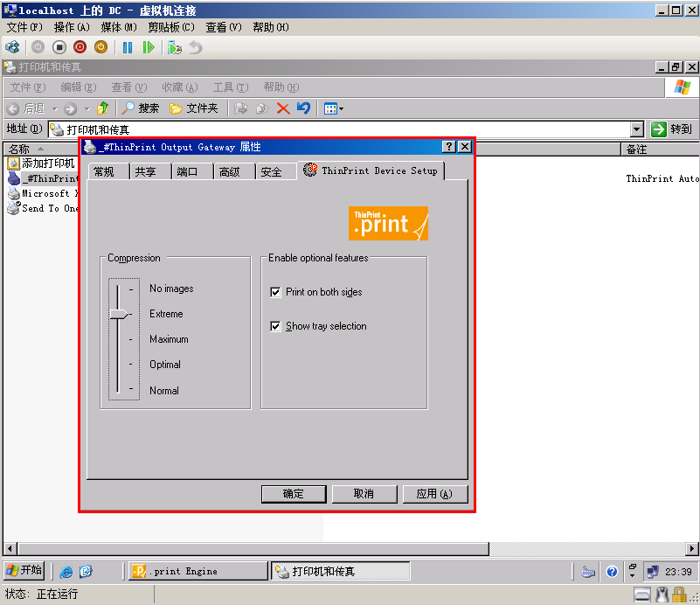Click the 应用(A) Apply button
Viewport: 700px width, 605px height.
434,494
